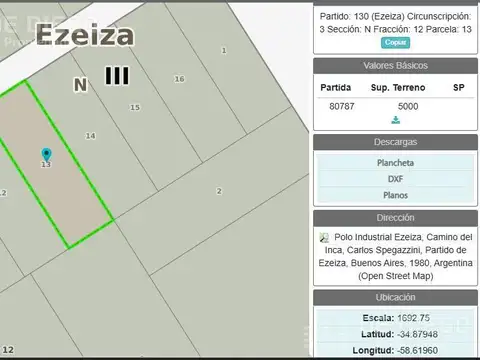
Task: Click the circunscripción III label on map
Action: click(117, 76)
